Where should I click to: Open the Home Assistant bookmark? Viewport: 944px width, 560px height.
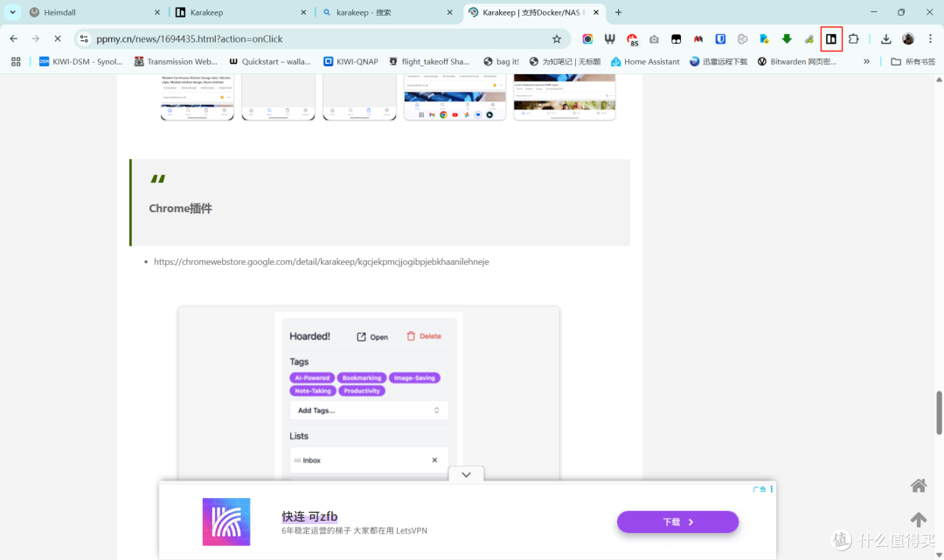(645, 61)
